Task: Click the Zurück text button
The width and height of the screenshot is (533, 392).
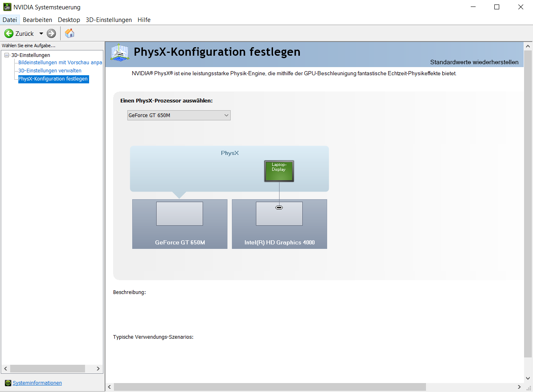Action: pos(24,33)
